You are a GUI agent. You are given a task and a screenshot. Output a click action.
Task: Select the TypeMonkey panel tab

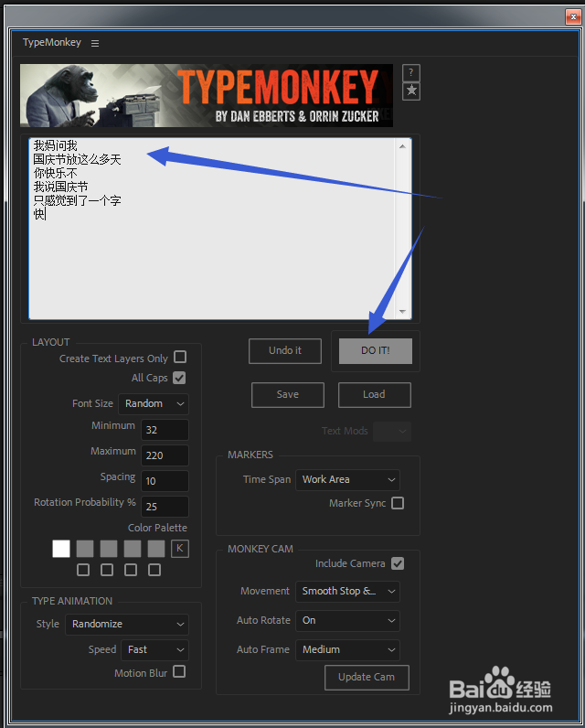[52, 42]
